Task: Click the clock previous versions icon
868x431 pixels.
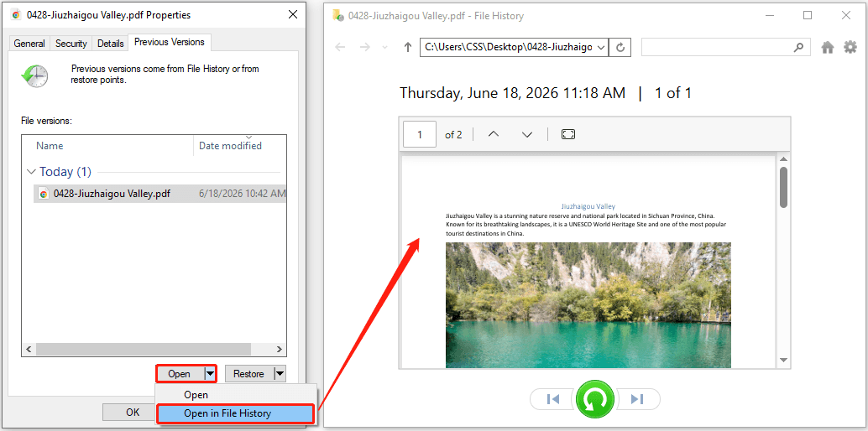Action: click(x=34, y=75)
